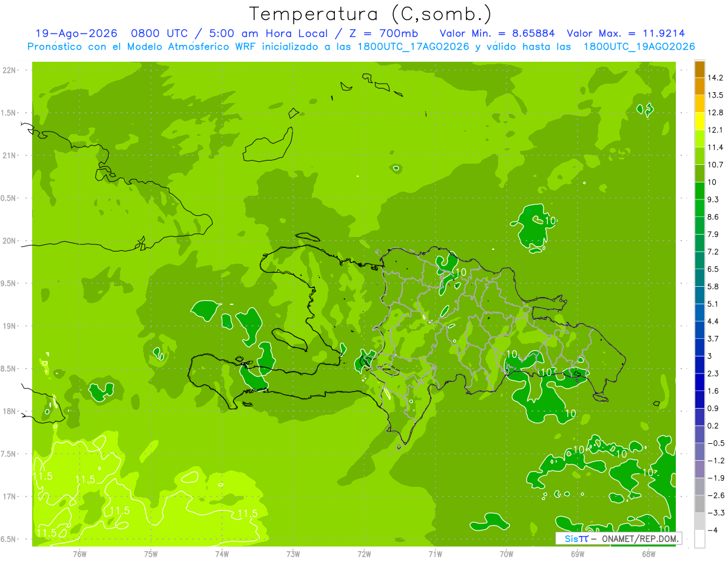Click the colorbar label "-4"
The image size is (728, 562).
coord(712,530)
